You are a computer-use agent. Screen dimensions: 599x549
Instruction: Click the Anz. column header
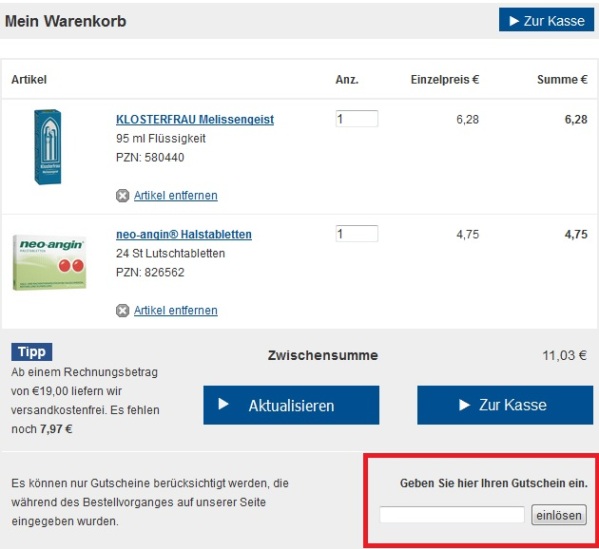pos(347,79)
